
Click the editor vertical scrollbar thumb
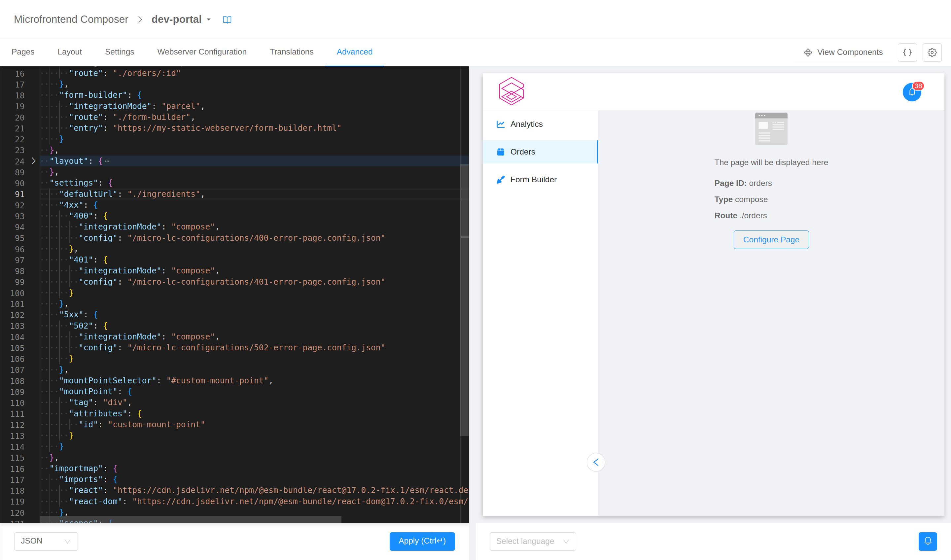[464, 300]
